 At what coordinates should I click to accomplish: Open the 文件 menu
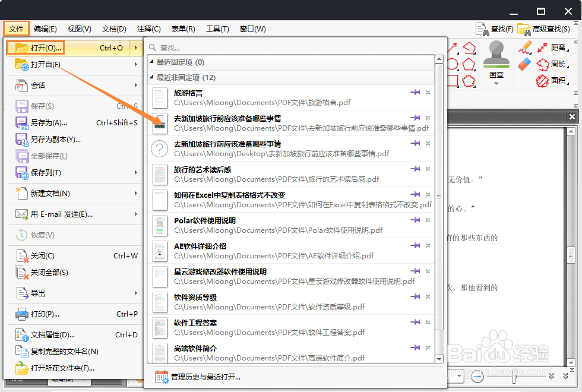(x=16, y=29)
